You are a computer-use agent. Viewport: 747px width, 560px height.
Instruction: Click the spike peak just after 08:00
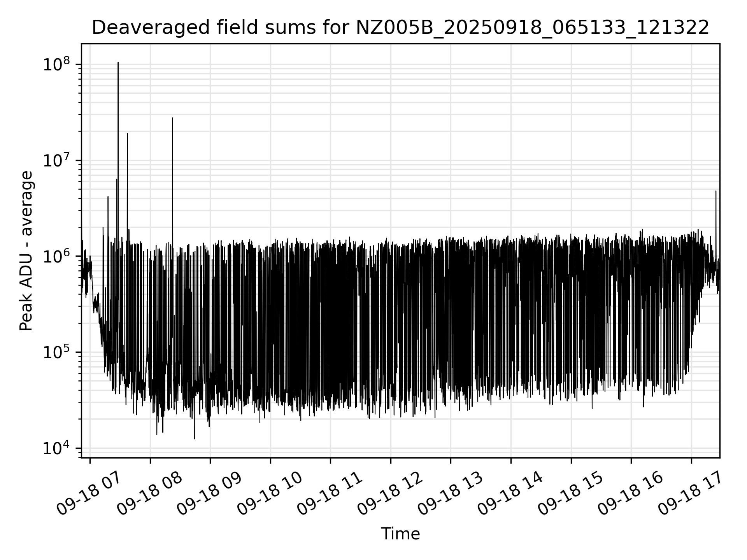(x=172, y=118)
